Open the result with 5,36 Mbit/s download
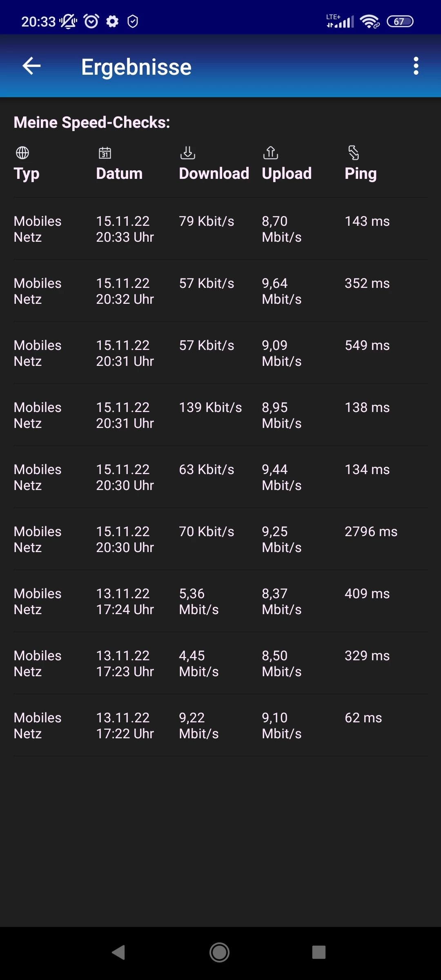 pyautogui.click(x=220, y=601)
